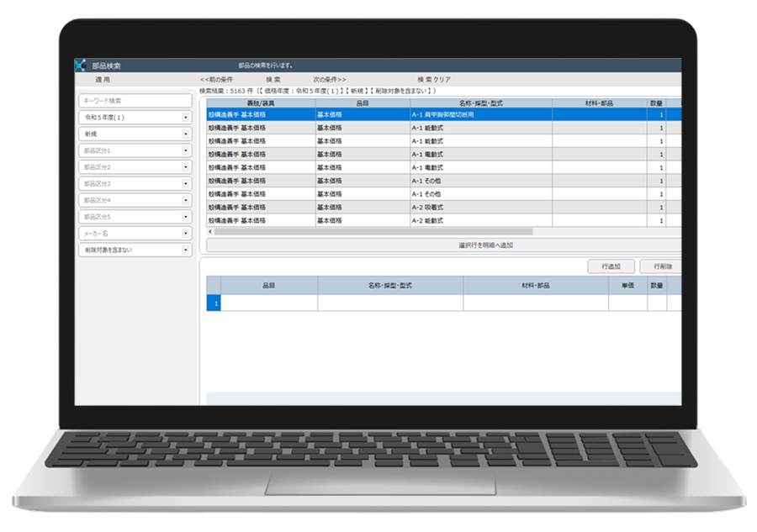Run 検索 from the top bar
The image size is (757, 532).
(273, 79)
